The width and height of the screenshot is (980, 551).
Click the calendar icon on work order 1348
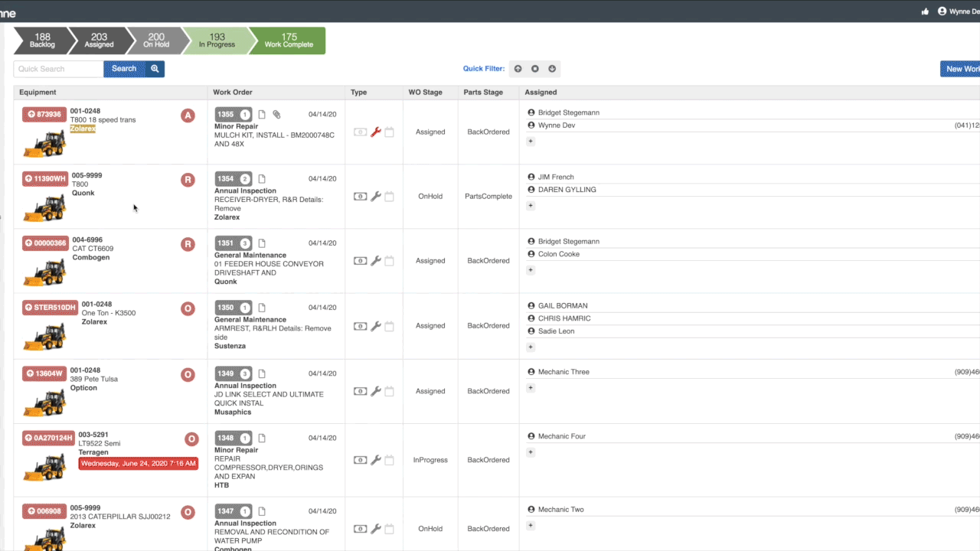tap(390, 460)
